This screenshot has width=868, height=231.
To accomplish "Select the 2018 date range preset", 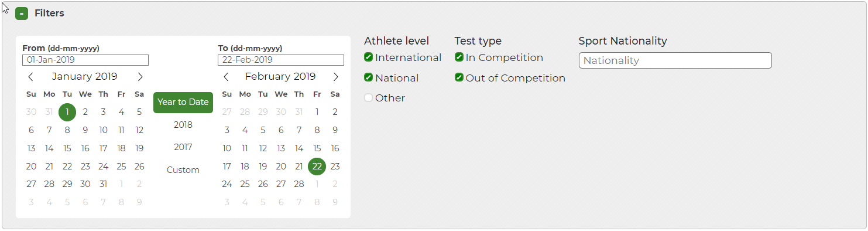I will pos(183,125).
